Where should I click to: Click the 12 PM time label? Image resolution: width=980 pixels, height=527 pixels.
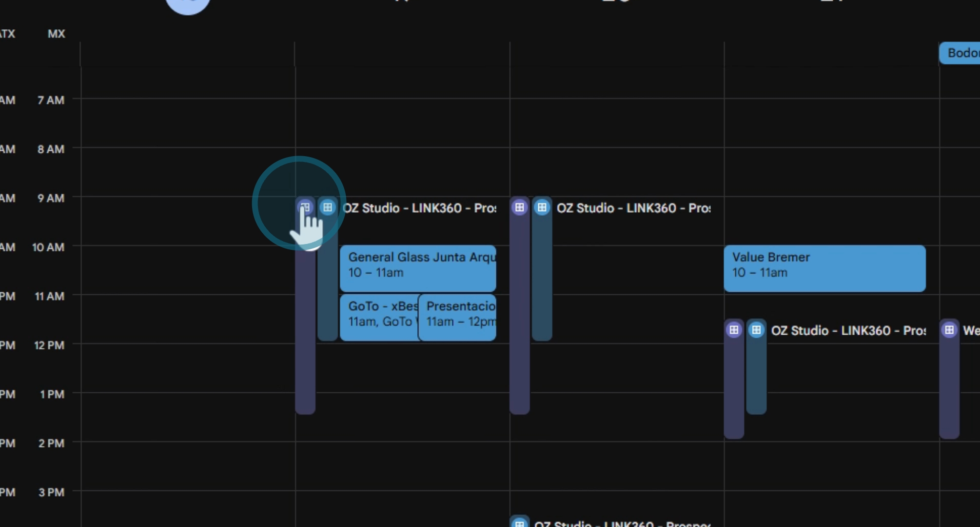coord(49,345)
